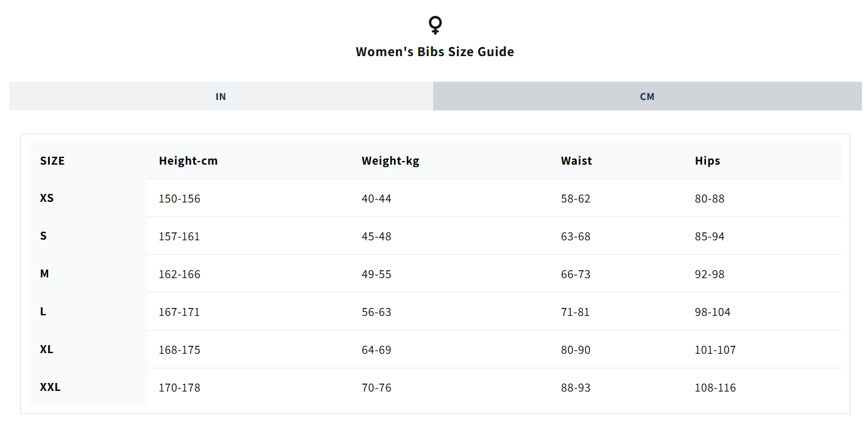Click the M size row label

point(44,274)
